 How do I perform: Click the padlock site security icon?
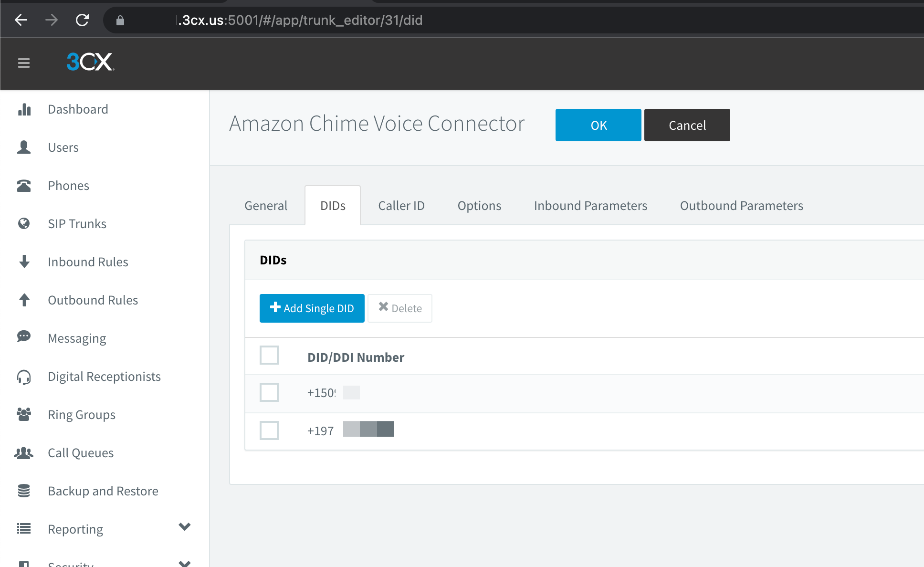coord(120,20)
